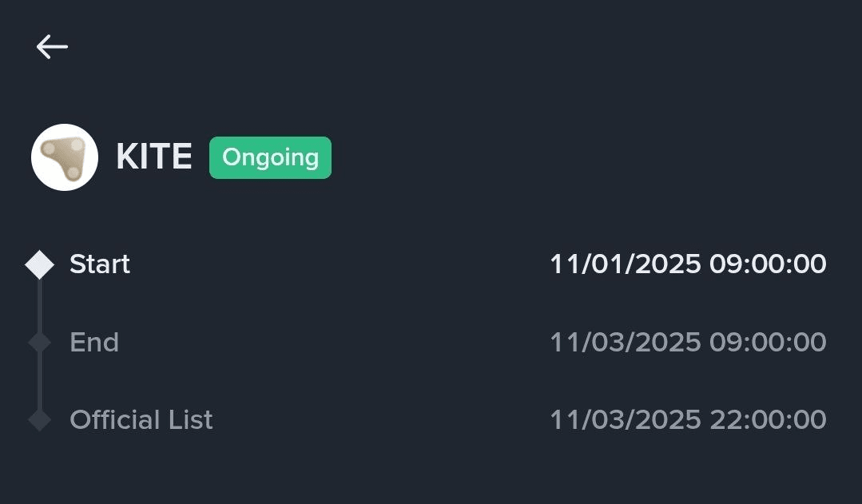Click the End diamond timeline marker

click(39, 343)
